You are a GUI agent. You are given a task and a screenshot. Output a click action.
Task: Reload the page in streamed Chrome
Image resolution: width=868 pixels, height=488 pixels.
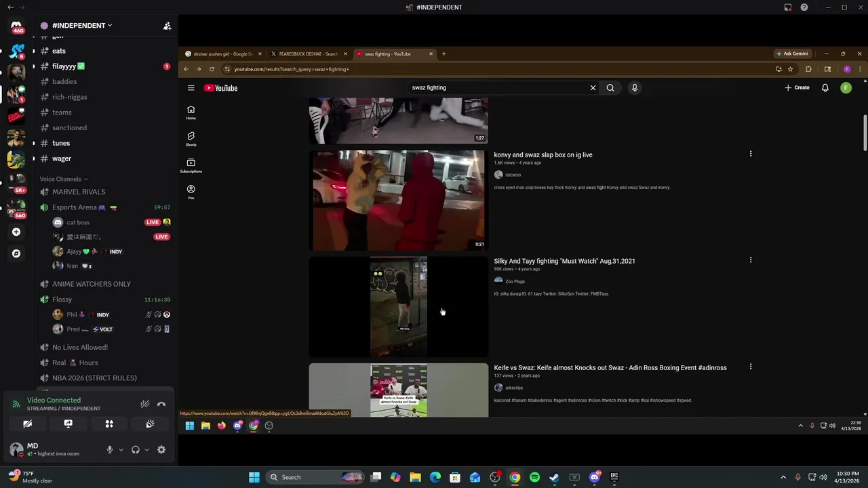212,69
